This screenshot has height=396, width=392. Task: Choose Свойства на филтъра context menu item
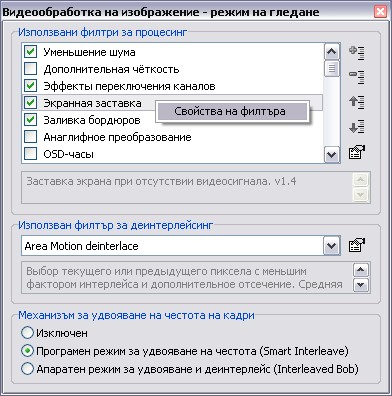[232, 111]
